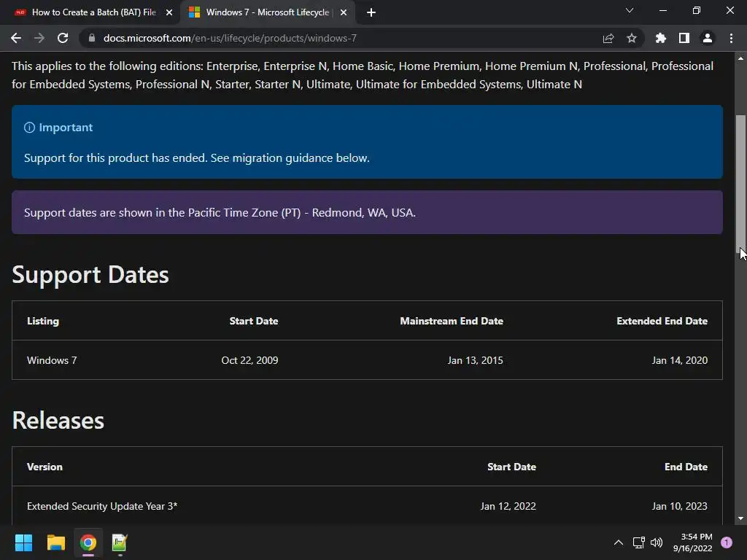Open the Extensions puzzle icon

click(x=661, y=38)
